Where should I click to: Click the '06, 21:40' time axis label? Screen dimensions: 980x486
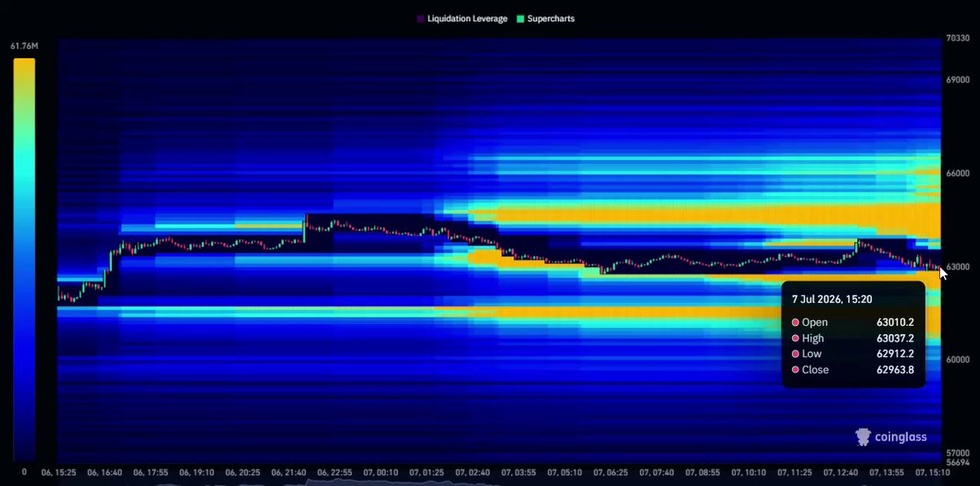click(289, 472)
